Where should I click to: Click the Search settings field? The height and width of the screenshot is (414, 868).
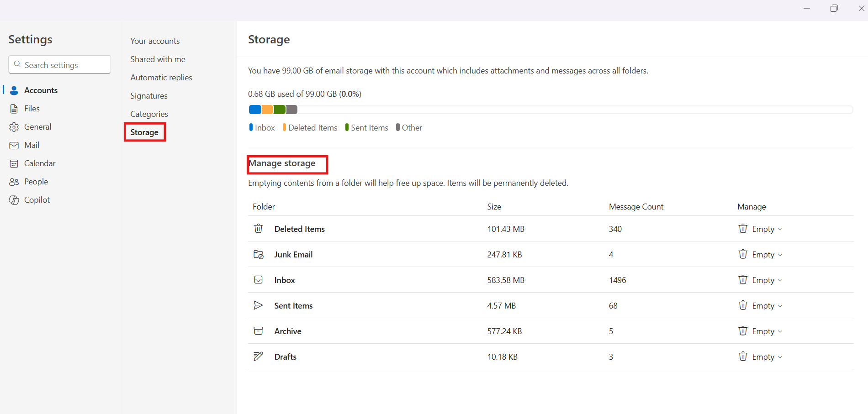click(x=59, y=64)
